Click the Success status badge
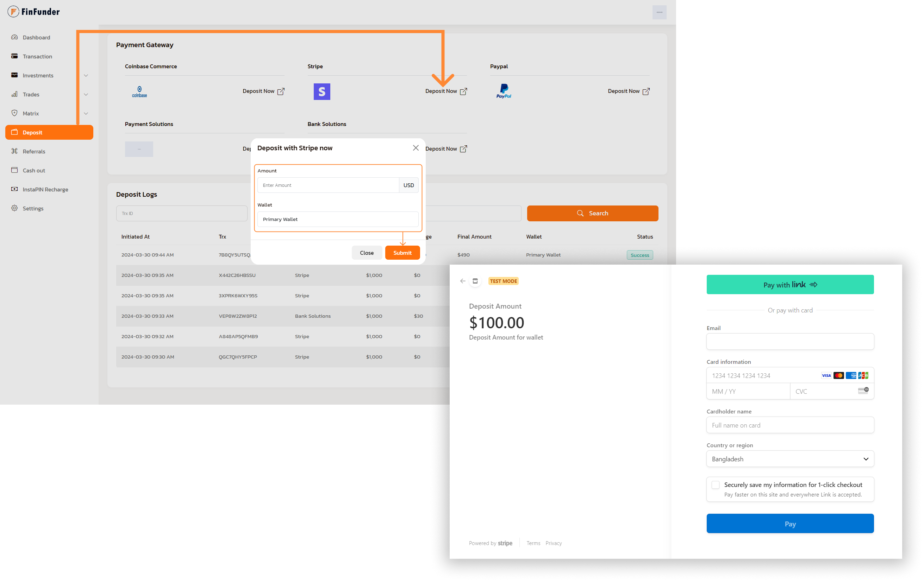Image resolution: width=924 pixels, height=582 pixels. [640, 255]
